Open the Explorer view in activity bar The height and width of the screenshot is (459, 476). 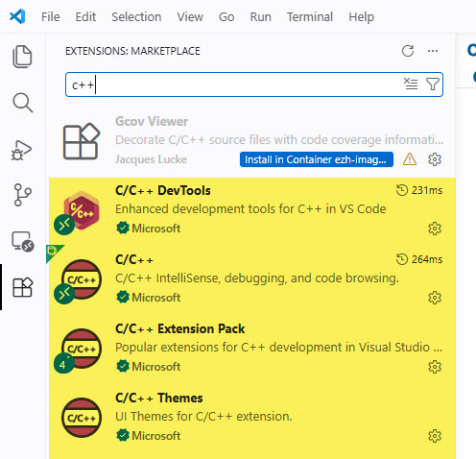pyautogui.click(x=22, y=57)
